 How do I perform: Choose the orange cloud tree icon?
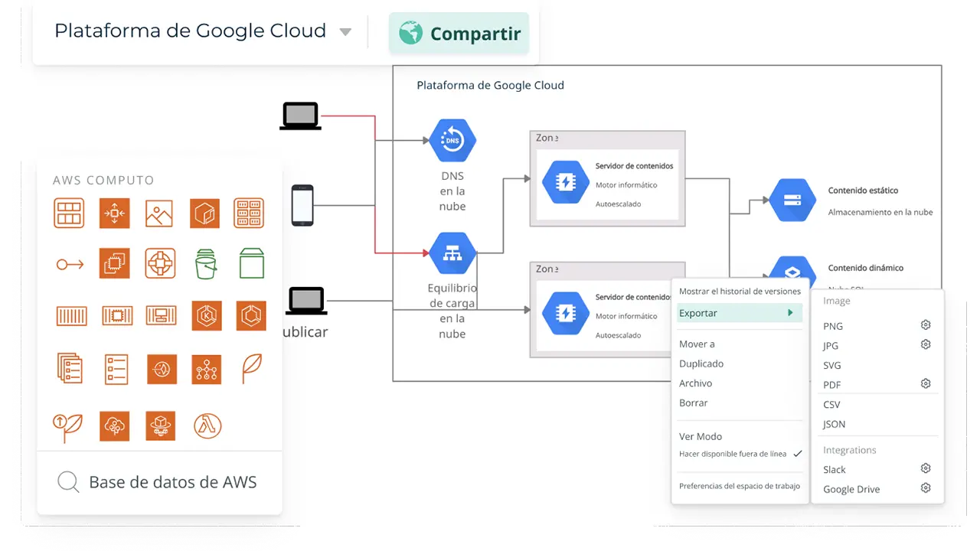[x=114, y=426]
